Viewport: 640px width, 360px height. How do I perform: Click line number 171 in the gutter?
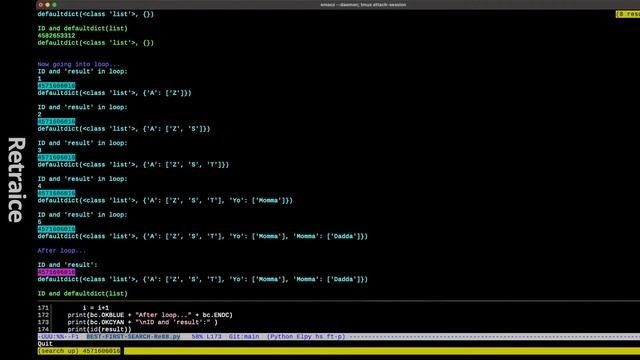pos(43,308)
